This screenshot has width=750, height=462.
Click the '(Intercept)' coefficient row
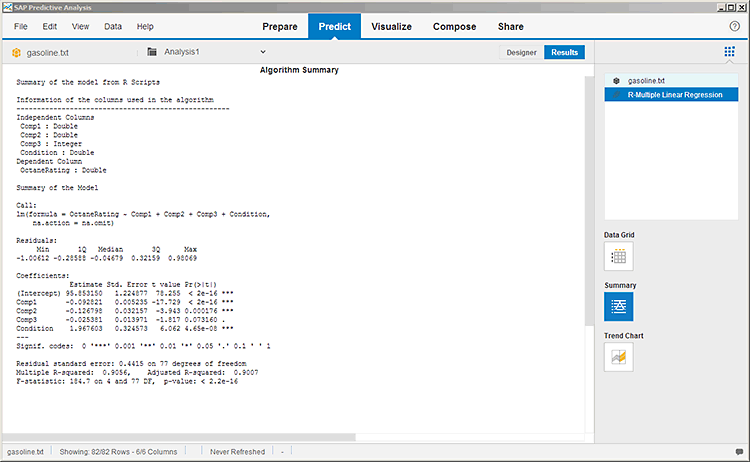(x=125, y=293)
